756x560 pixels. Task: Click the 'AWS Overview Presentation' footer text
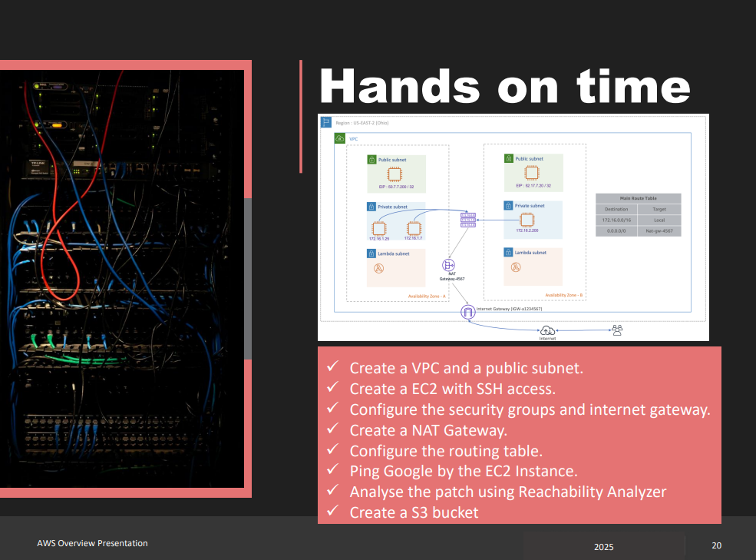point(93,543)
